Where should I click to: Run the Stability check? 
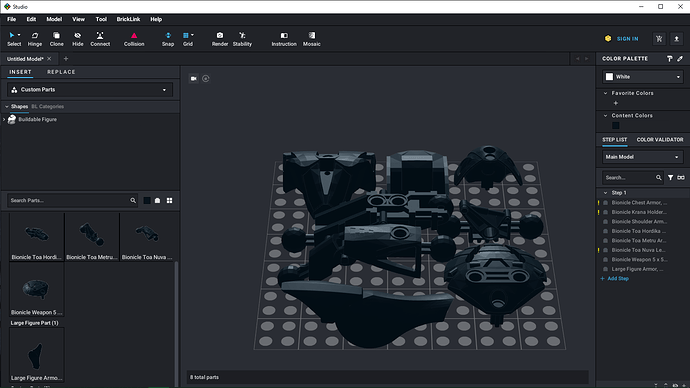click(x=242, y=39)
